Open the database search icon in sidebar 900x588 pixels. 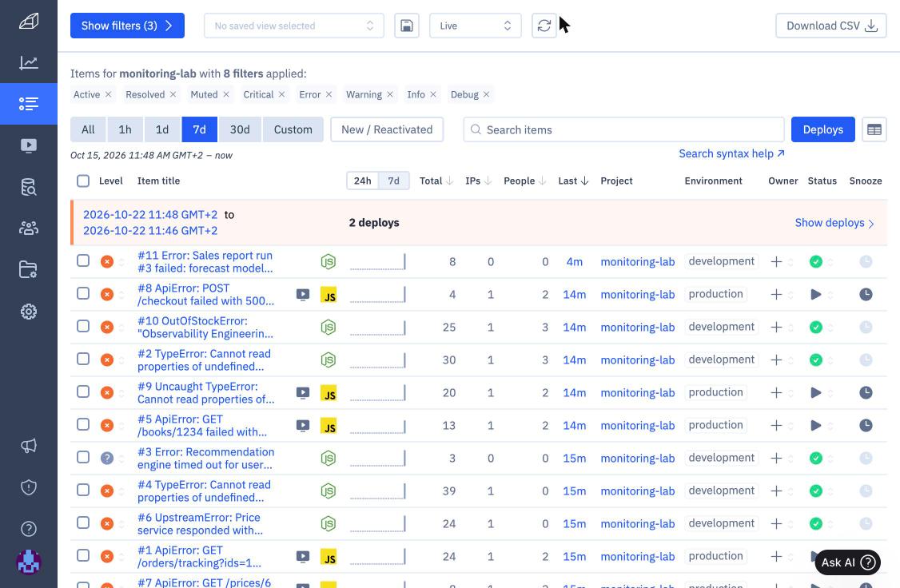pos(29,187)
